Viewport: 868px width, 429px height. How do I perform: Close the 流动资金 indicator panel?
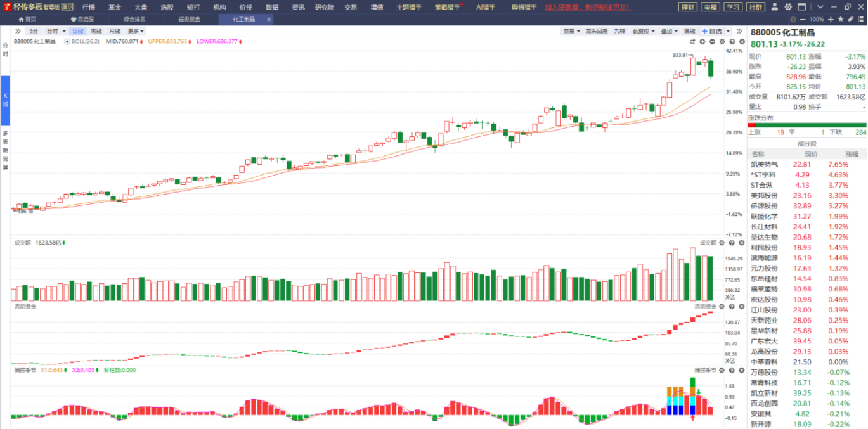point(741,306)
